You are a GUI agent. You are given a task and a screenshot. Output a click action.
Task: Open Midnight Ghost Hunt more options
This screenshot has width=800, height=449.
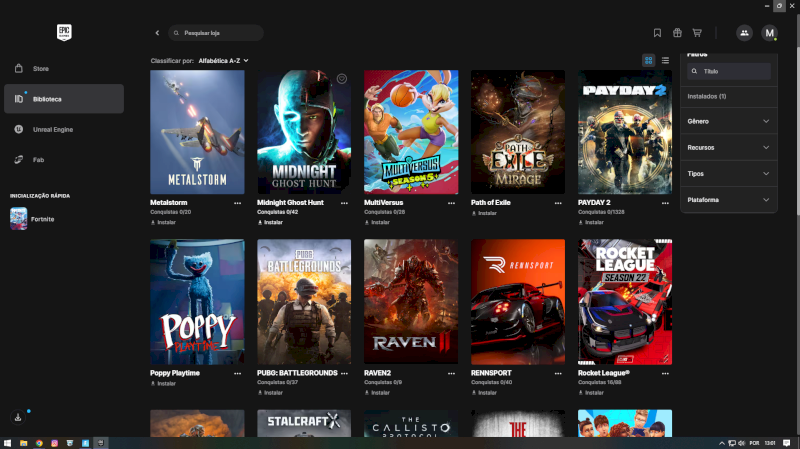[x=344, y=203]
